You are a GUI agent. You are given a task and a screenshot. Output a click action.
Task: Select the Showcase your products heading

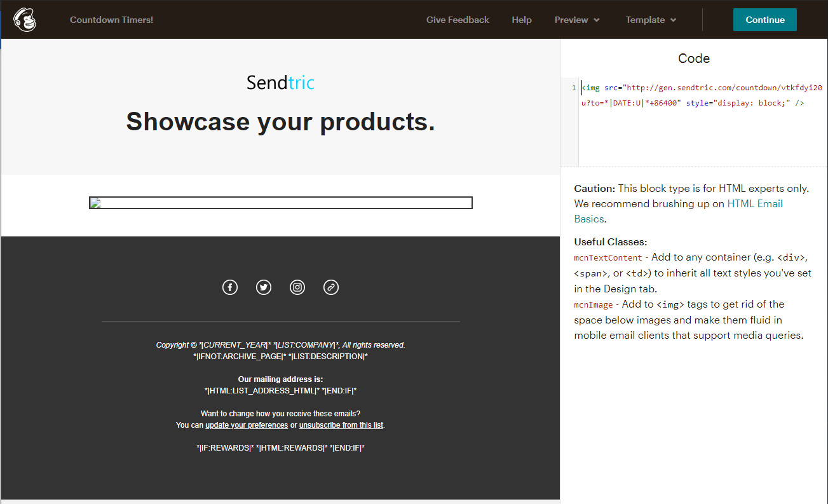280,121
